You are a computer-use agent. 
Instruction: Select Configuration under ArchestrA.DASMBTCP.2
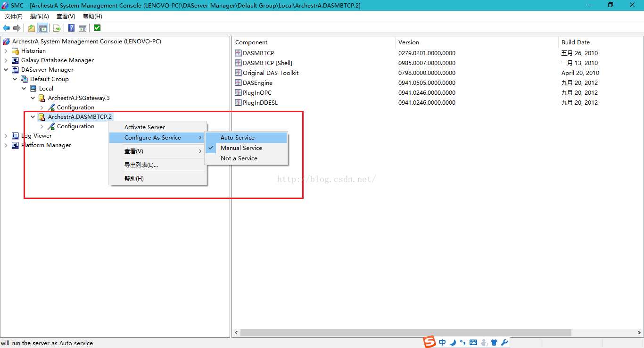click(x=75, y=126)
